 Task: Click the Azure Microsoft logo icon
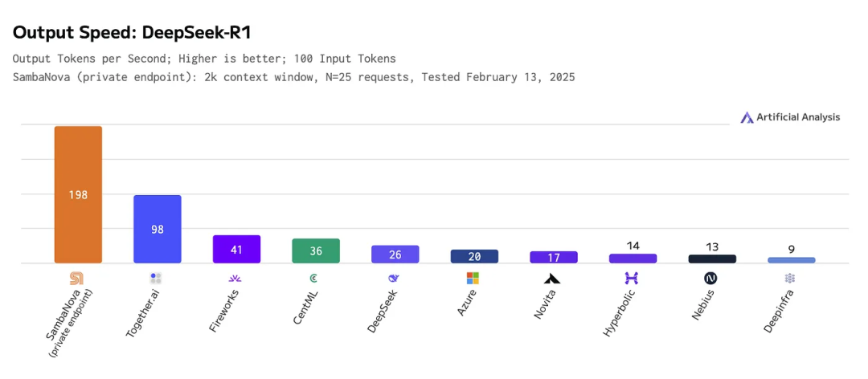click(x=473, y=279)
